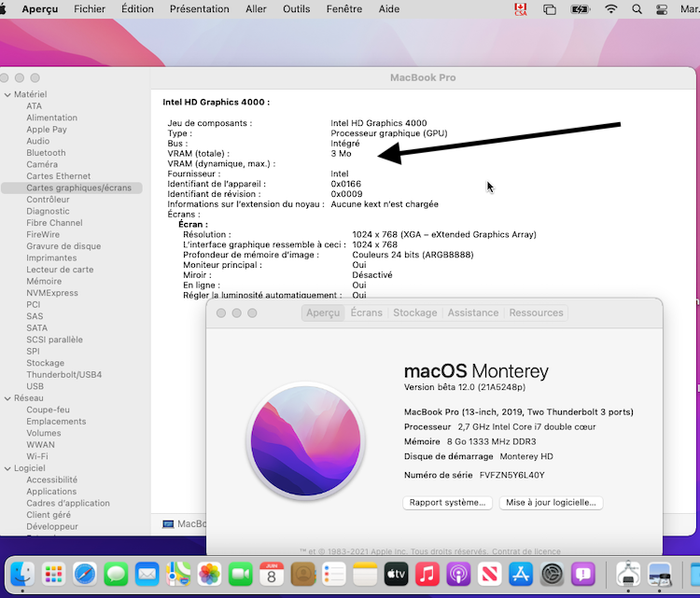Screen dimensions: 700x598
Task: Open Music app in the Dock
Action: click(427, 574)
